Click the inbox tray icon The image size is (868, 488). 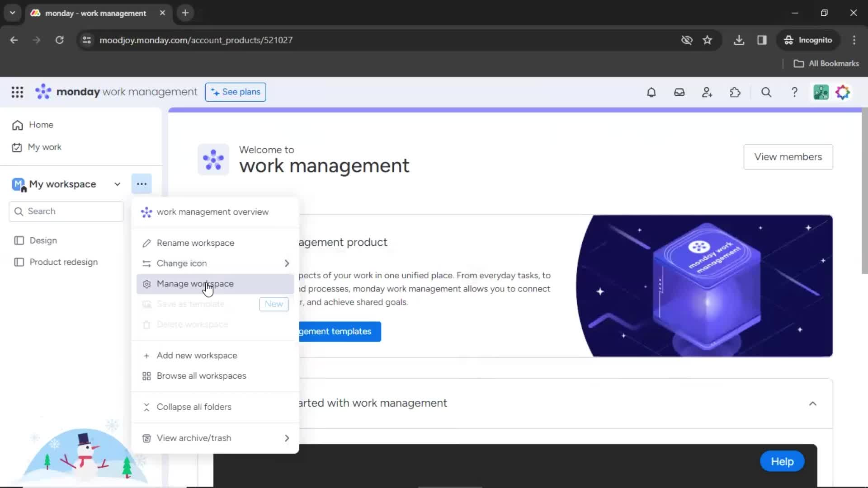[x=679, y=92]
